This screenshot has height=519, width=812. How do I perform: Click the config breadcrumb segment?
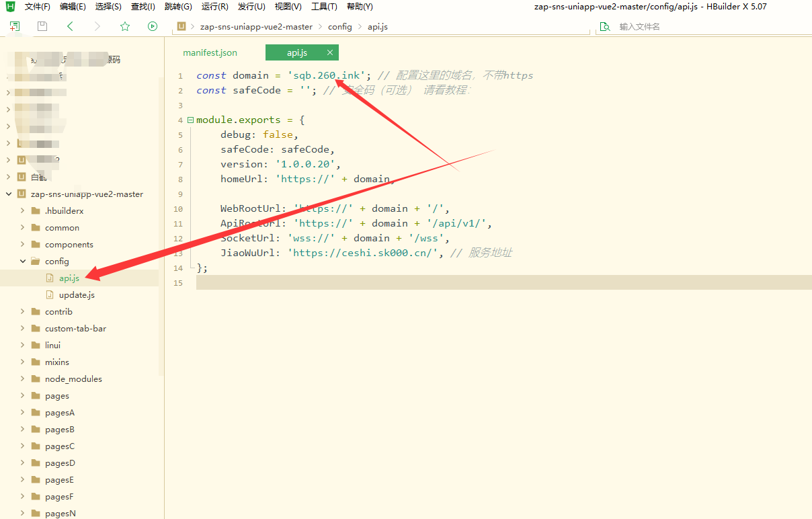pyautogui.click(x=339, y=27)
